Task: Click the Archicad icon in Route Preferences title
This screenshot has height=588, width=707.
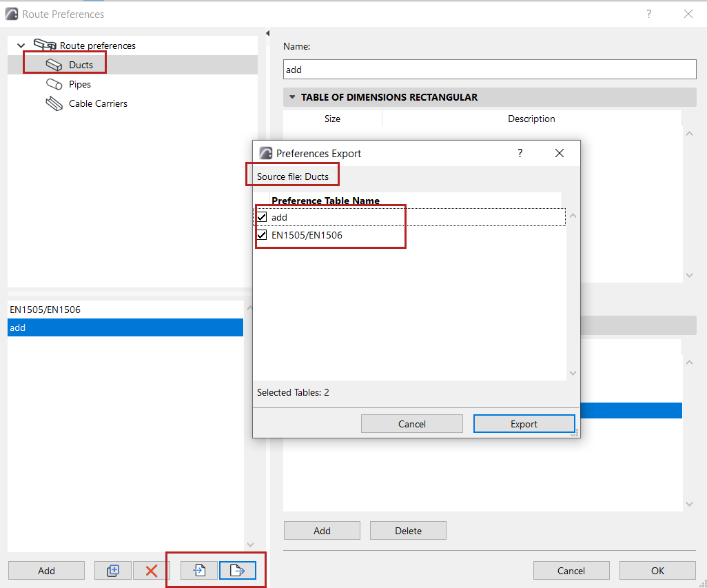Action: tap(12, 14)
